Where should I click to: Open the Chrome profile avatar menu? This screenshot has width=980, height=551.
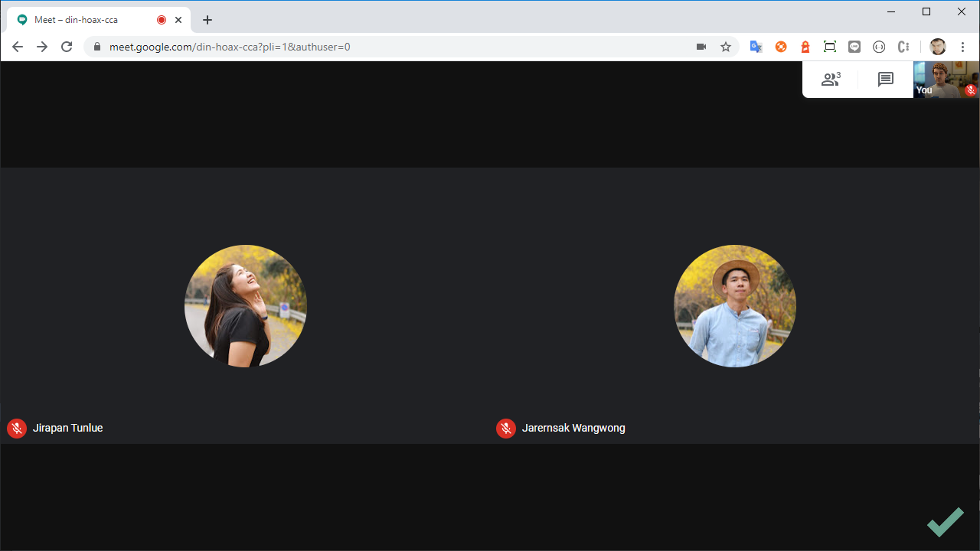point(938,47)
